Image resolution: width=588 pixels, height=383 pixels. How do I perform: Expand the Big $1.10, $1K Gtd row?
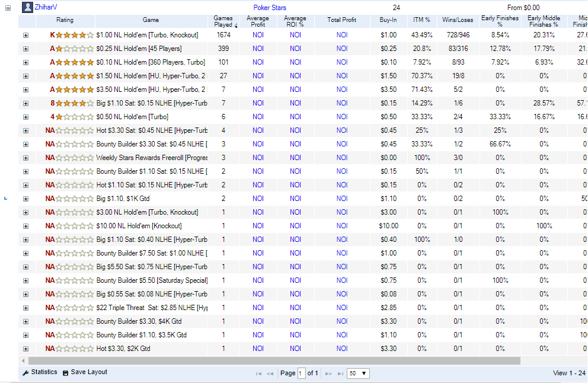click(26, 199)
